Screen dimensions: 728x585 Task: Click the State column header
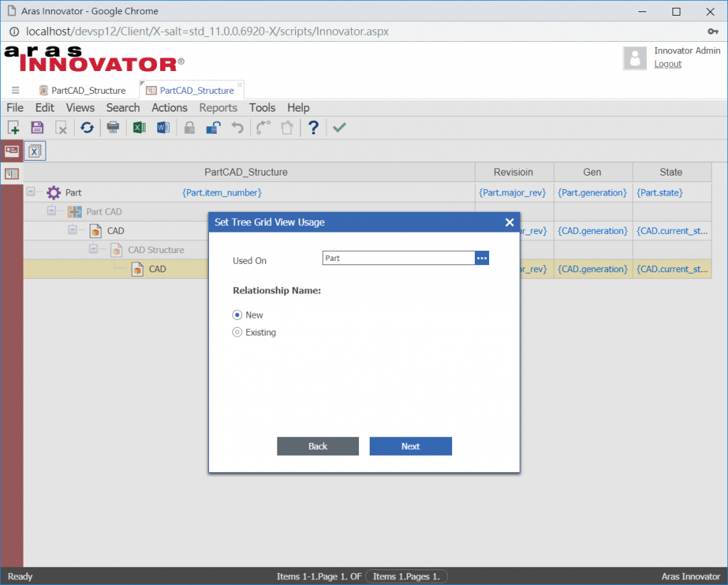[671, 172]
